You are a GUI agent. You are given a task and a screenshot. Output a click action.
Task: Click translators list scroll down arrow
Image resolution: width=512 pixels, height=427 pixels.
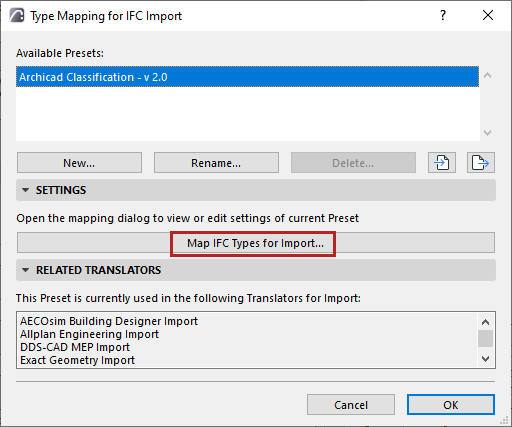(486, 359)
